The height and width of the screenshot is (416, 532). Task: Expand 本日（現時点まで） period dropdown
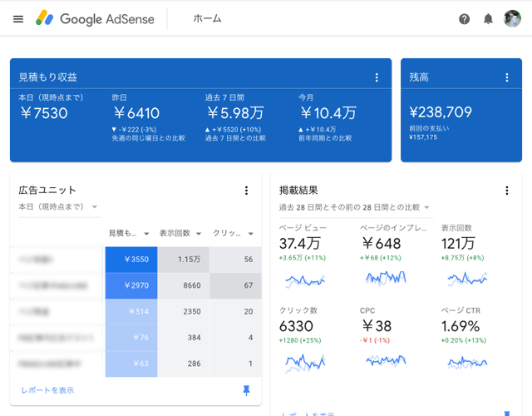coord(58,207)
